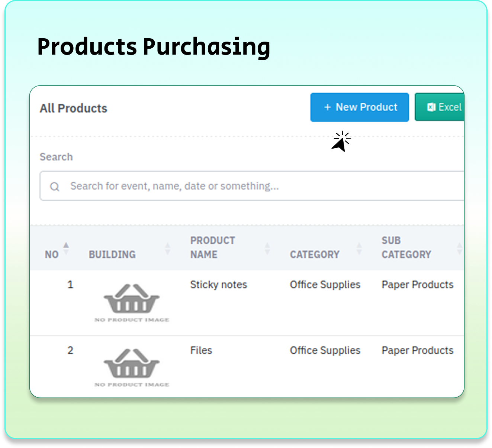Click Paper Products in the Sticky notes row
492x448 pixels.
(417, 285)
